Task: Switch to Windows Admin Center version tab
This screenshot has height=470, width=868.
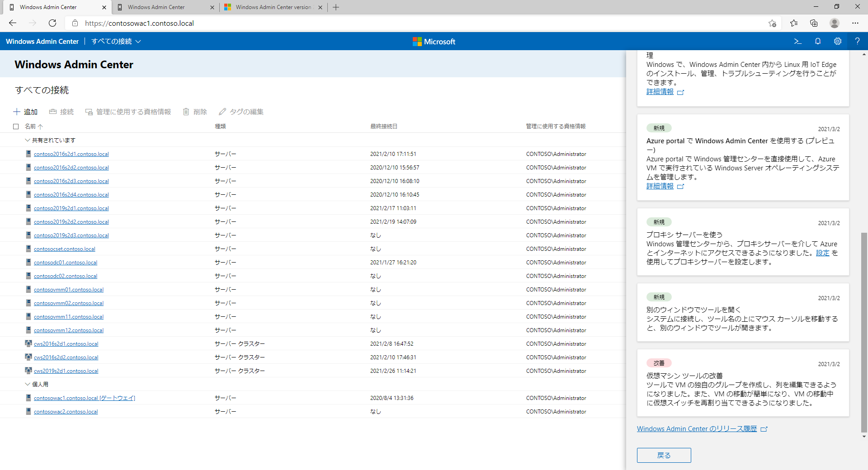Action: pyautogui.click(x=273, y=7)
